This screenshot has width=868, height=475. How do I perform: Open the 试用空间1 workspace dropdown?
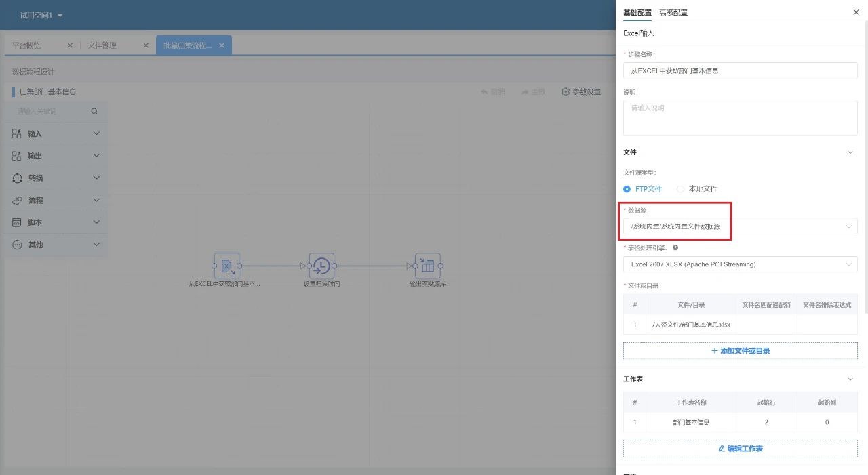(41, 15)
